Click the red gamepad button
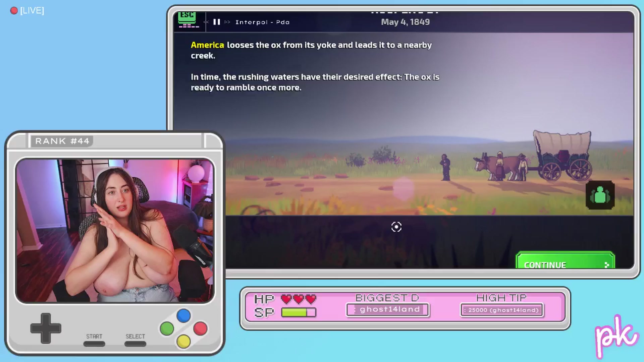This screenshot has height=362, width=644. (200, 328)
